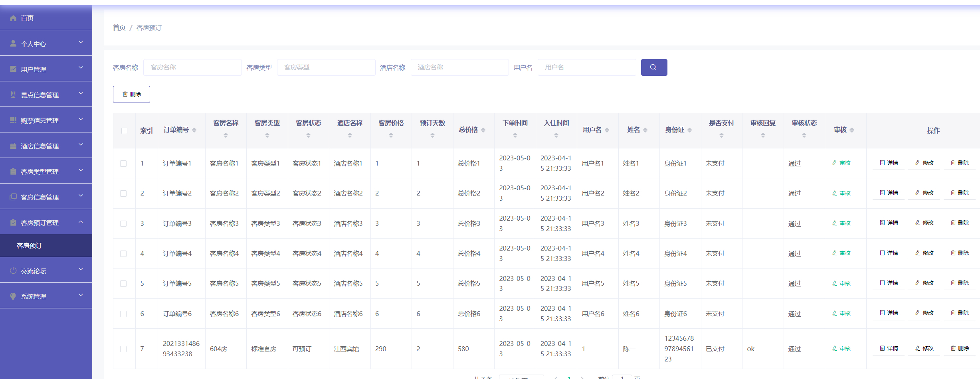Expand the 酒店信息管理 menu chevron
This screenshot has height=379, width=980.
[x=81, y=144]
